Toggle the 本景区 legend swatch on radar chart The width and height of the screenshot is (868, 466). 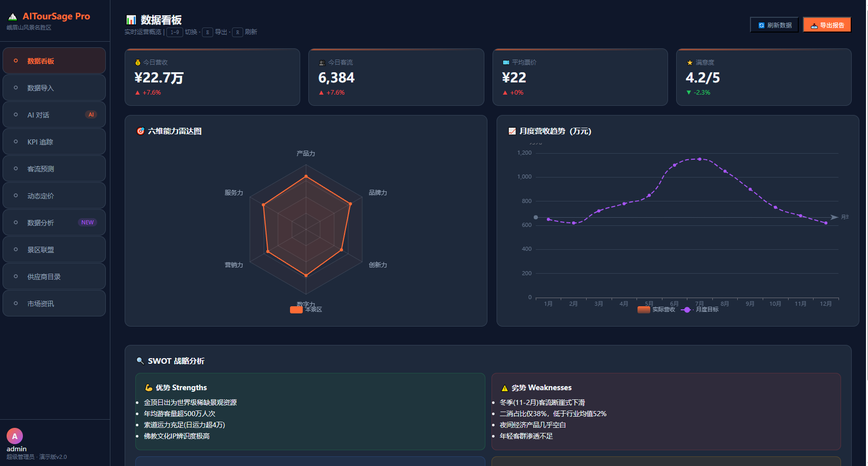click(296, 310)
